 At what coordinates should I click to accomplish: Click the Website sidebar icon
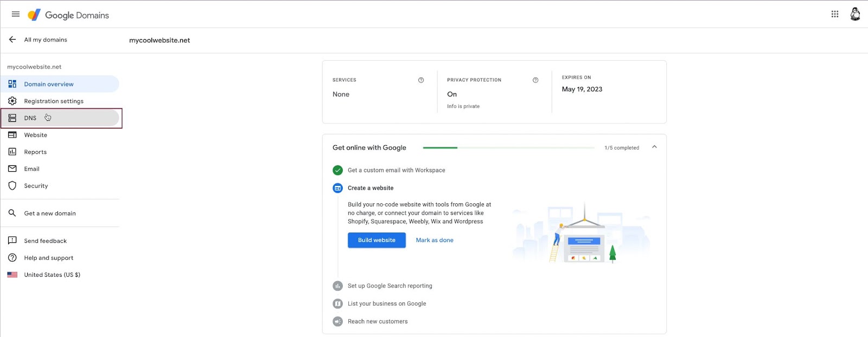(x=12, y=135)
